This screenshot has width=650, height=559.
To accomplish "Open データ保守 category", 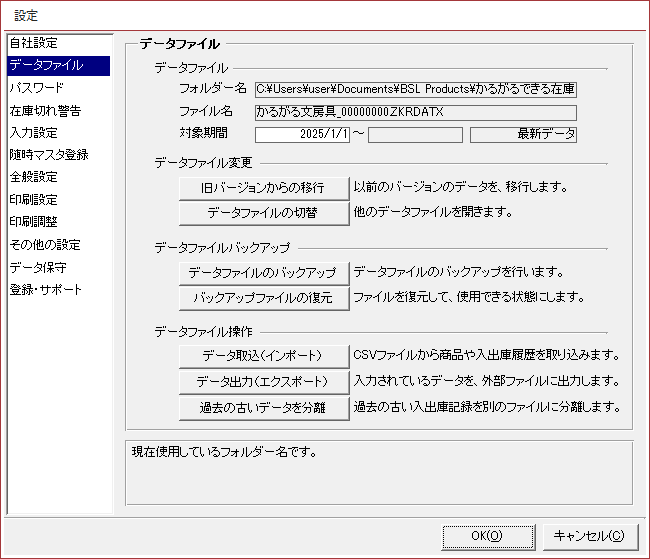I will point(38,267).
